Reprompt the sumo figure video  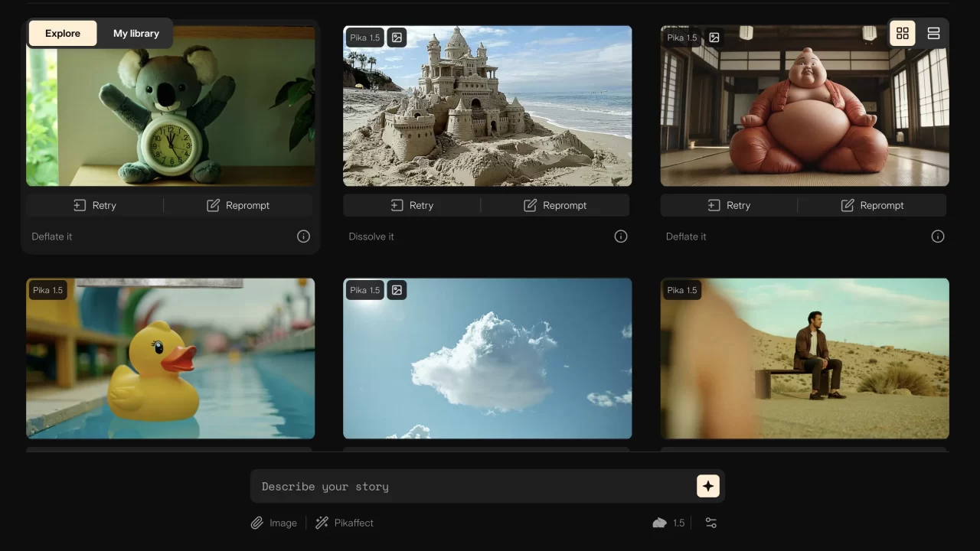point(871,205)
